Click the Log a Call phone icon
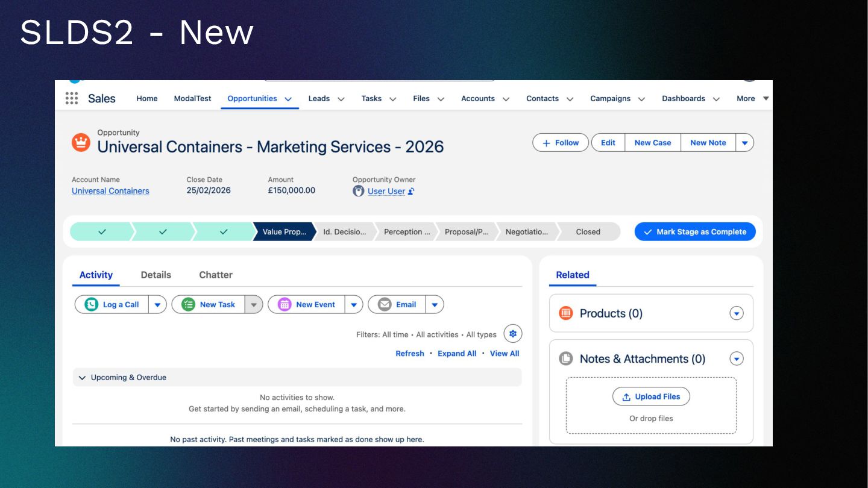 (x=91, y=304)
